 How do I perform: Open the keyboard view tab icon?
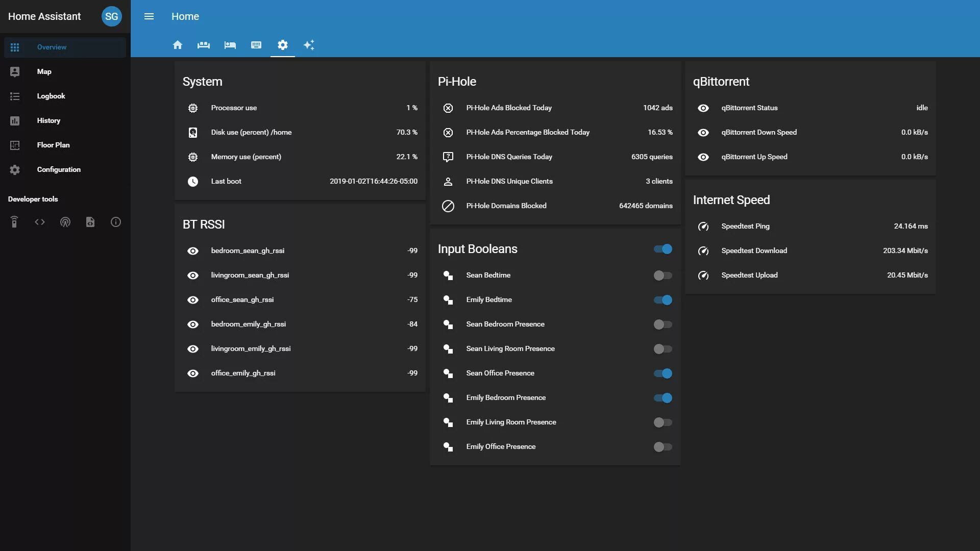tap(256, 45)
